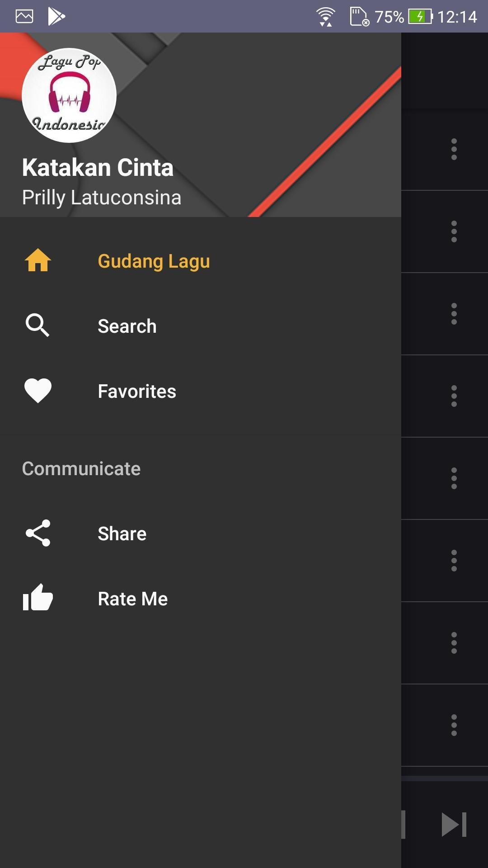Tap the Play Store notification icon
The image size is (488, 868).
click(x=56, y=17)
